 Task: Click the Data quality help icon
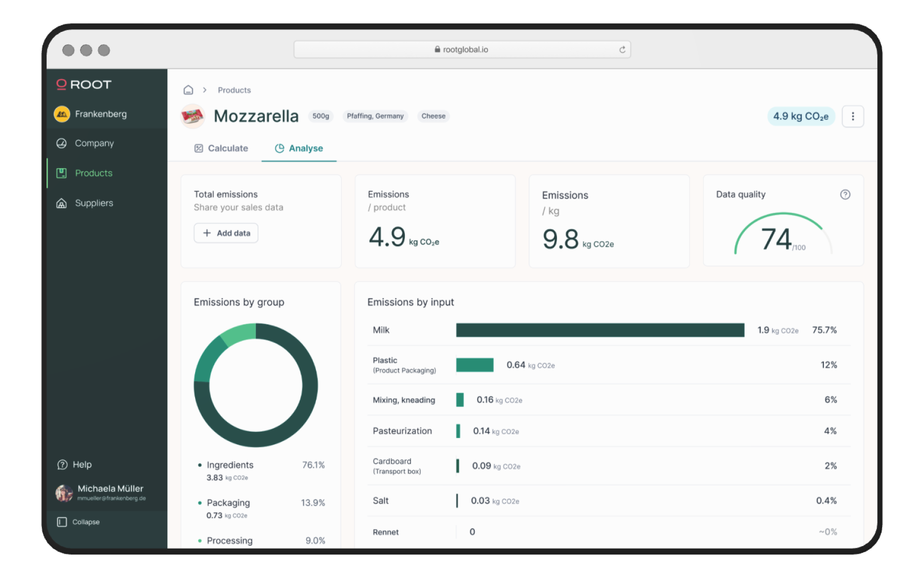tap(845, 195)
